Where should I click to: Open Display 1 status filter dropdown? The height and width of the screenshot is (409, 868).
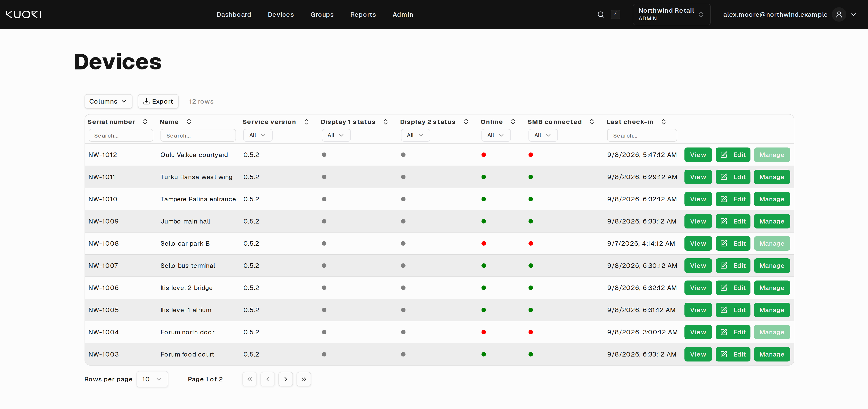pyautogui.click(x=336, y=135)
